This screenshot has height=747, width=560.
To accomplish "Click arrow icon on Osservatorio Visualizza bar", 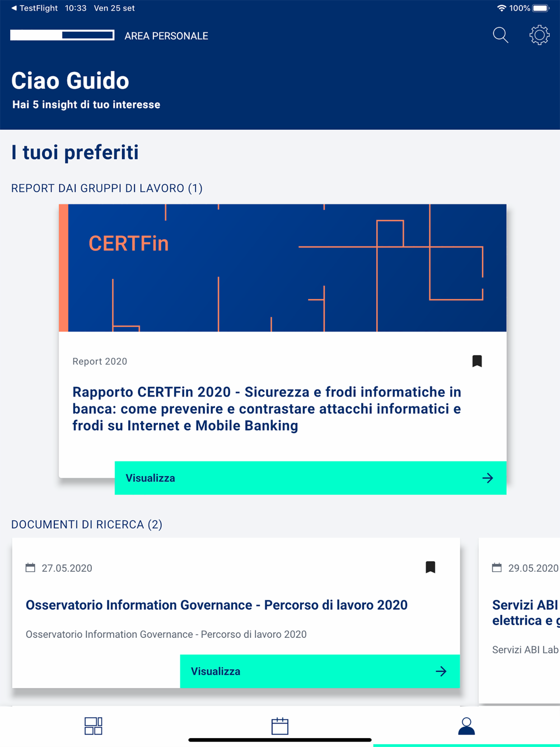I will click(x=441, y=671).
